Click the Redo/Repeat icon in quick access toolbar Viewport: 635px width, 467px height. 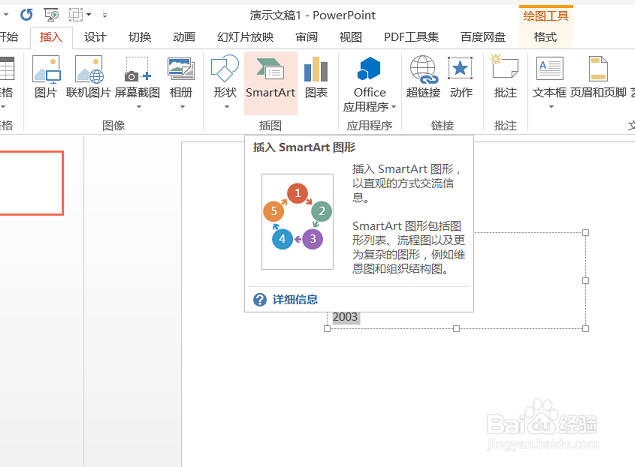pos(27,15)
